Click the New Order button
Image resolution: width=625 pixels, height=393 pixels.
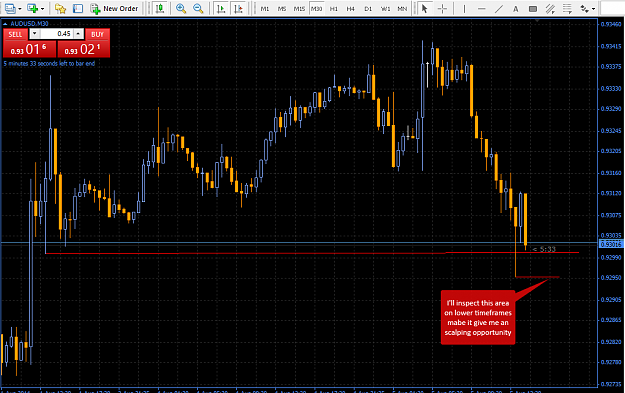pyautogui.click(x=114, y=8)
